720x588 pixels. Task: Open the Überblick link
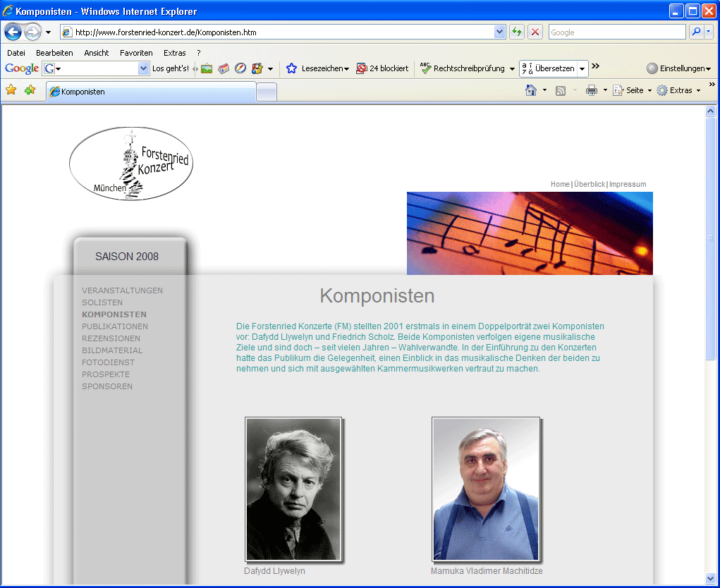click(x=590, y=184)
